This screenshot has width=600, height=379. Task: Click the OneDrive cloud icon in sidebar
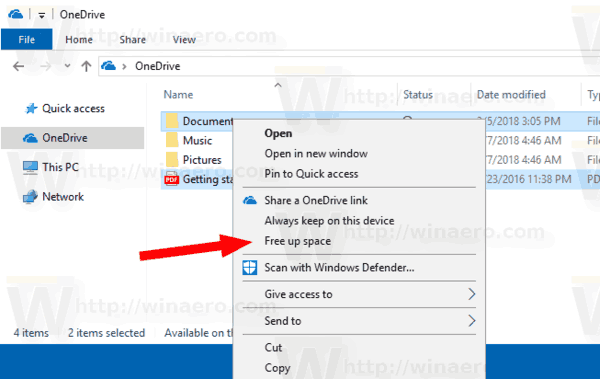click(30, 138)
